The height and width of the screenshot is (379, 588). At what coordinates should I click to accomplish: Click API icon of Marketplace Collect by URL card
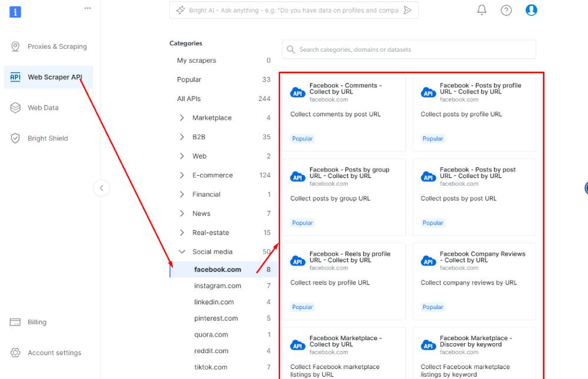298,346
